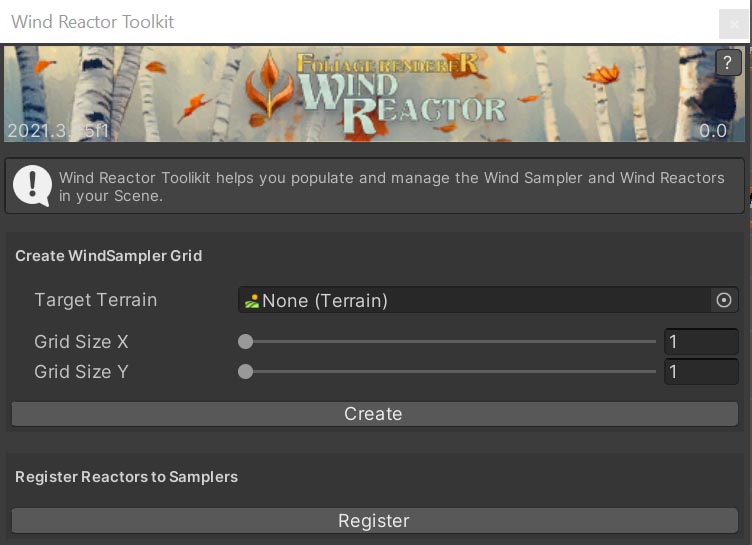
Task: Focus the Grid Size X value field
Action: pyautogui.click(x=701, y=342)
